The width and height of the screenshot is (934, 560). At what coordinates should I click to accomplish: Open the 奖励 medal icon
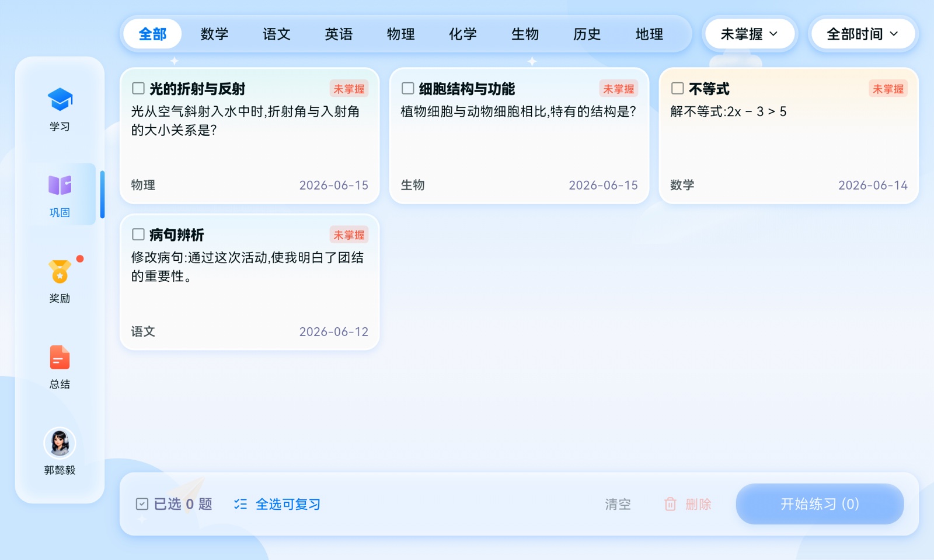coord(60,271)
